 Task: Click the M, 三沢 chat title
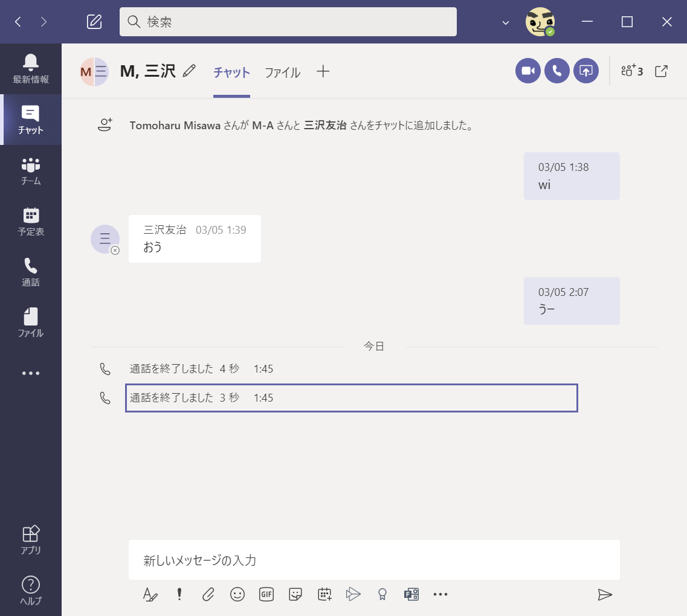coord(147,71)
